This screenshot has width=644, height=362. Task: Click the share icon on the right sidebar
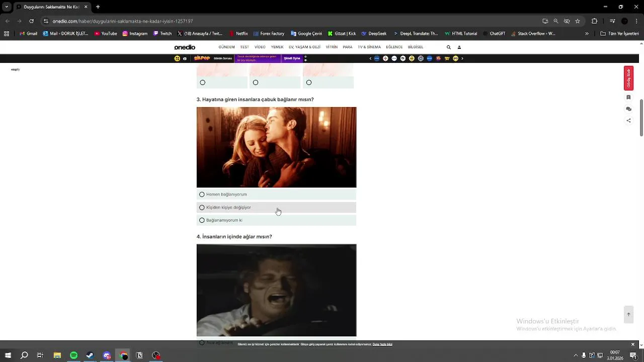point(628,121)
